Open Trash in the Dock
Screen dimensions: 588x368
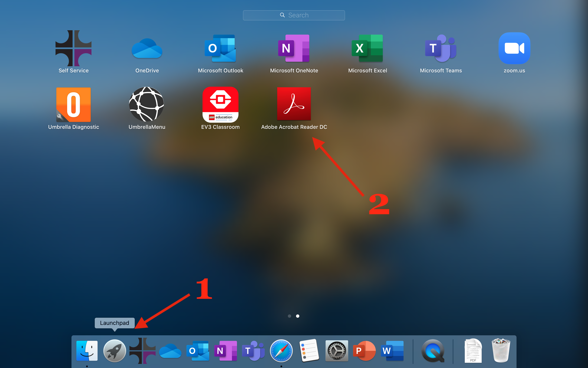(501, 350)
